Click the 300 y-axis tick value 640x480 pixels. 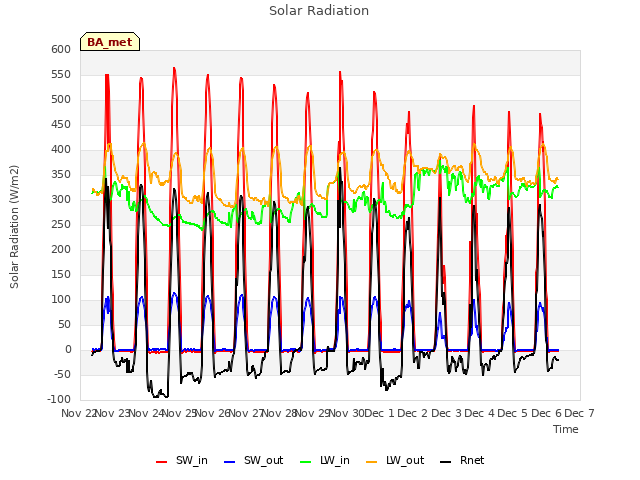[61, 200]
